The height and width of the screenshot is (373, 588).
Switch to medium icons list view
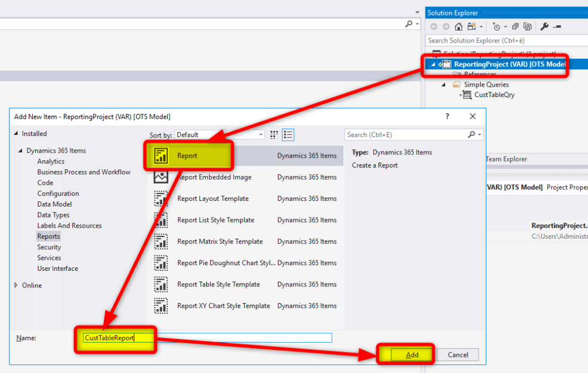click(x=288, y=135)
